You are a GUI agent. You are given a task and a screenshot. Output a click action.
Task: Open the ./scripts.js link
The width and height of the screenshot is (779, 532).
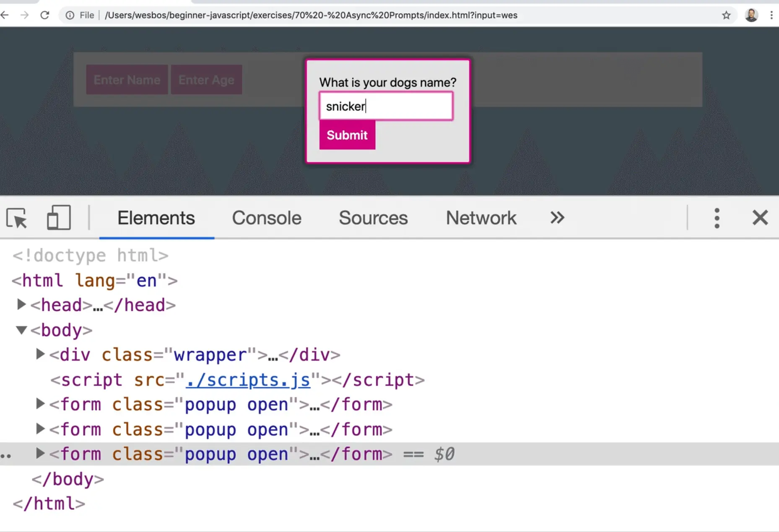point(248,380)
